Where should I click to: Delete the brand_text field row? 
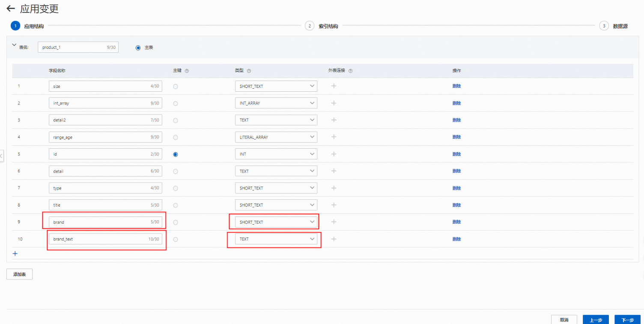456,239
